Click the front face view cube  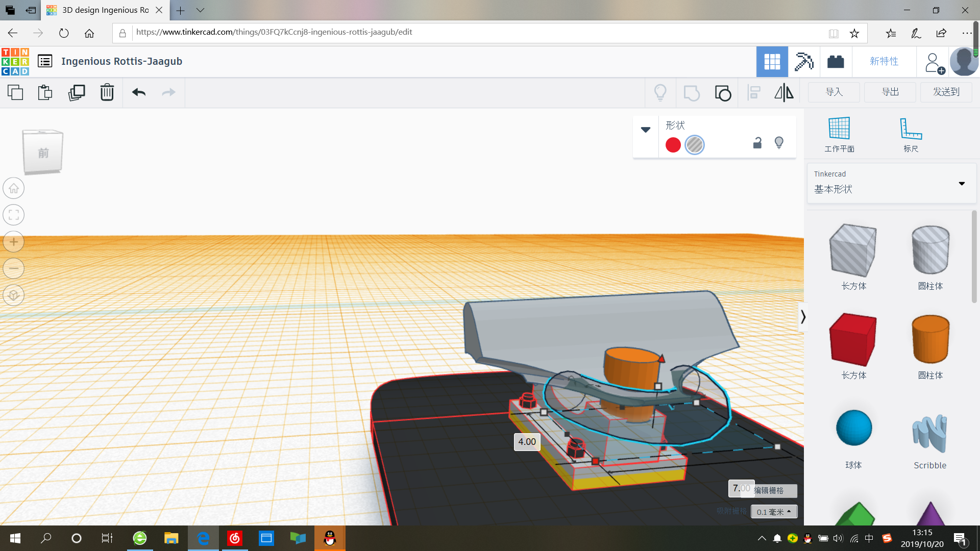43,152
